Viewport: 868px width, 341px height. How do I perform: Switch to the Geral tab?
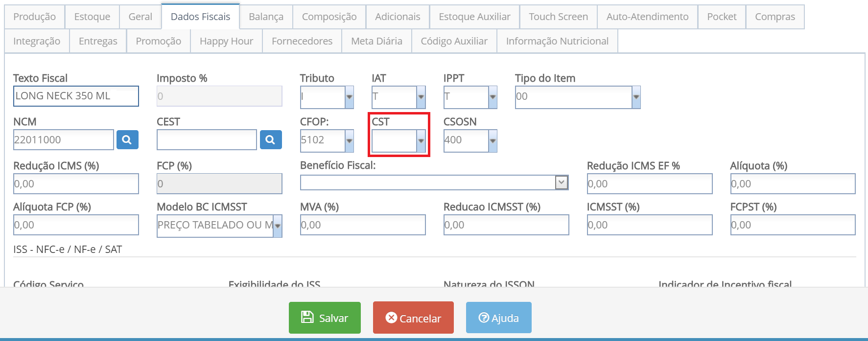tap(141, 17)
